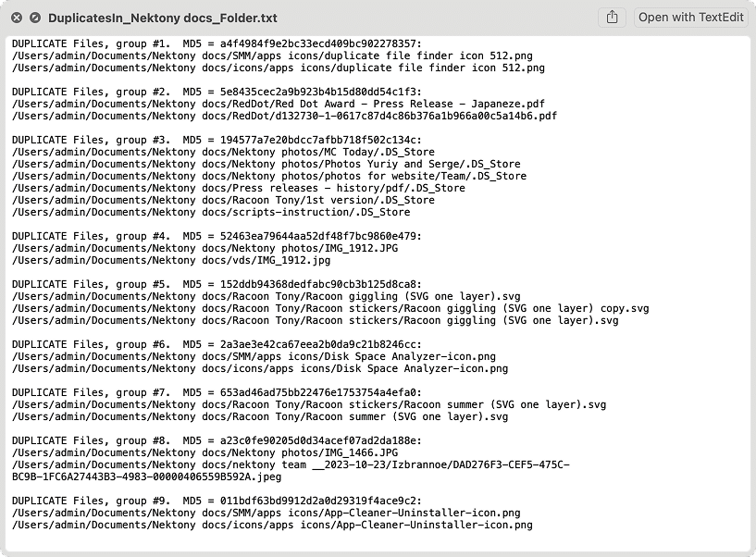Click SMM/apps icons/App-Cleaner-Uninstaller-icon.png path
756x557 pixels.
tap(266, 514)
